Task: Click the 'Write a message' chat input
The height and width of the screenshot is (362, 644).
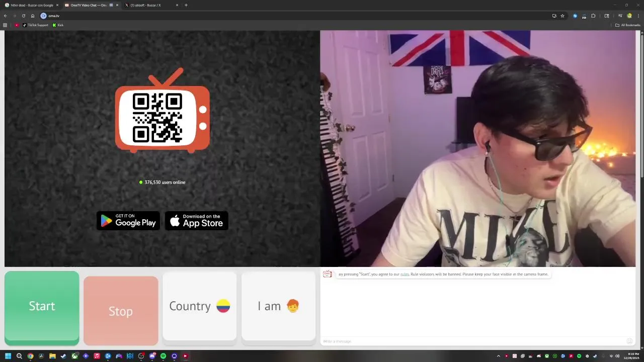Action: pos(473,341)
